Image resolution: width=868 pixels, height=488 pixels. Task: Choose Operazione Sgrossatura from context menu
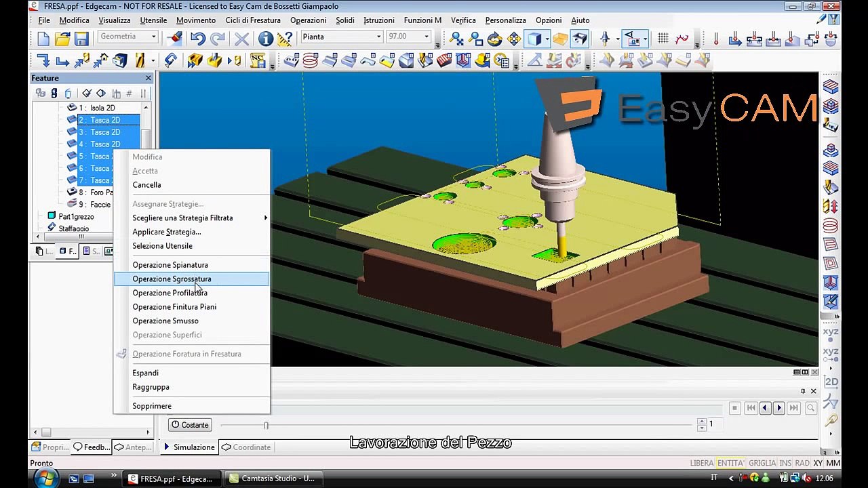click(x=191, y=279)
